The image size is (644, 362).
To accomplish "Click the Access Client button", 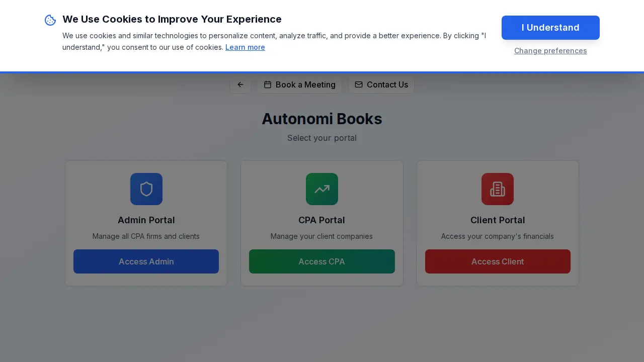I will tap(498, 261).
